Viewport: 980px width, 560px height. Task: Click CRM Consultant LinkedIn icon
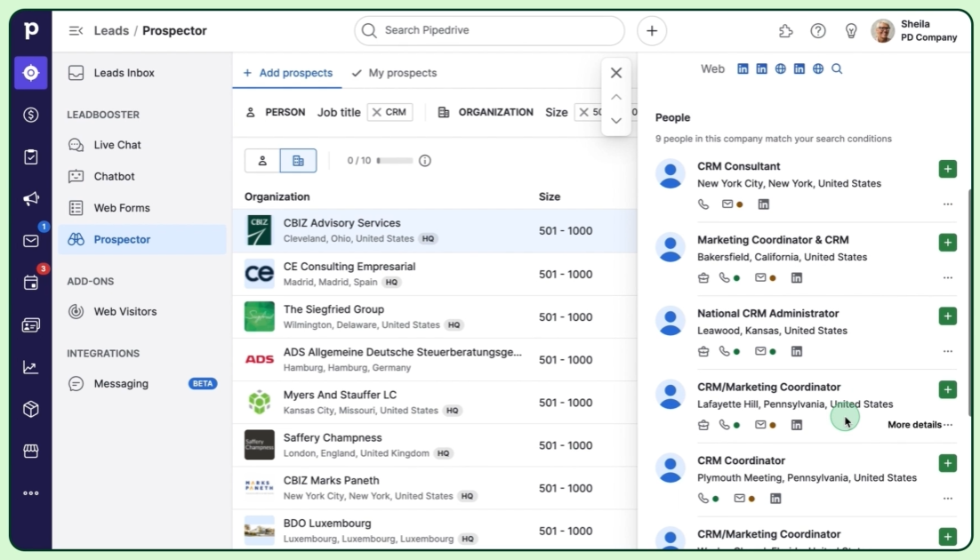764,204
